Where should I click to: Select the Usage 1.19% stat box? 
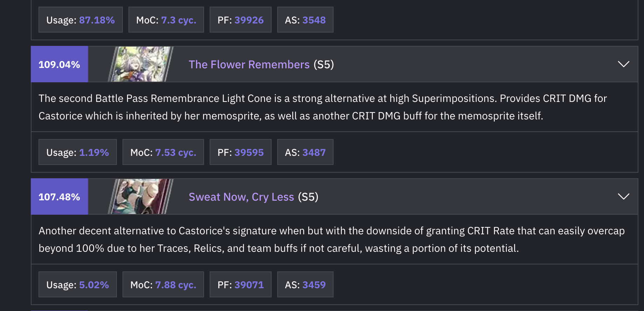coord(77,152)
